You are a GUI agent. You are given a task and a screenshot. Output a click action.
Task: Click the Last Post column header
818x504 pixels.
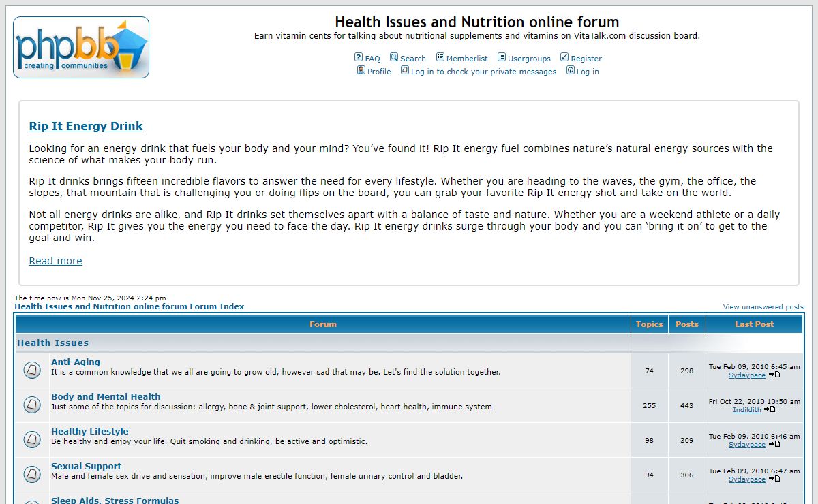(x=755, y=324)
